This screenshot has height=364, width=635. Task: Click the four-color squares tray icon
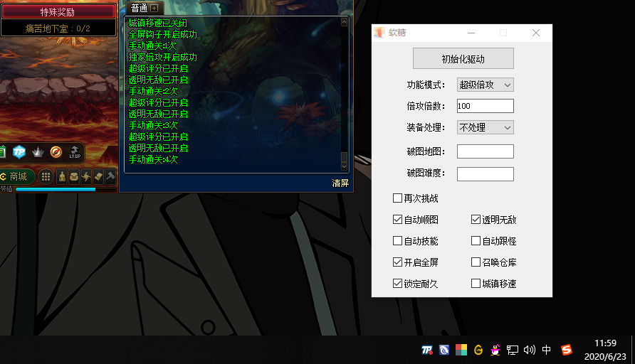tap(461, 350)
